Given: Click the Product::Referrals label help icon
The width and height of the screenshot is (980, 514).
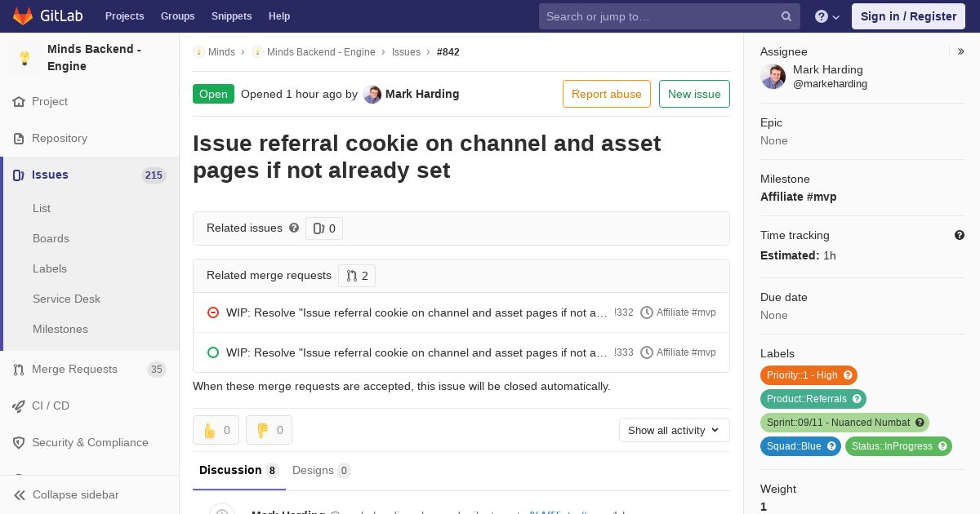Looking at the screenshot, I should (857, 399).
